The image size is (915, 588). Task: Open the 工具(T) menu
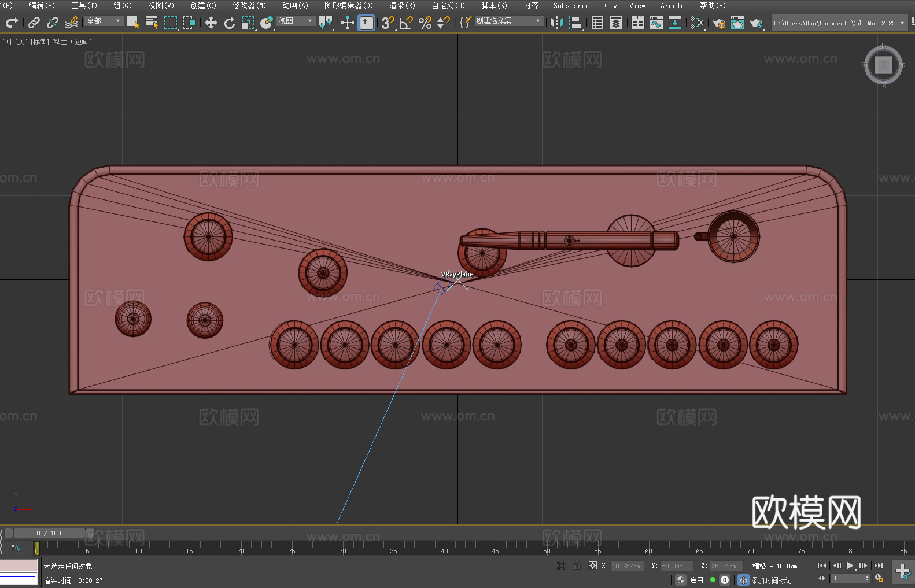pos(84,5)
